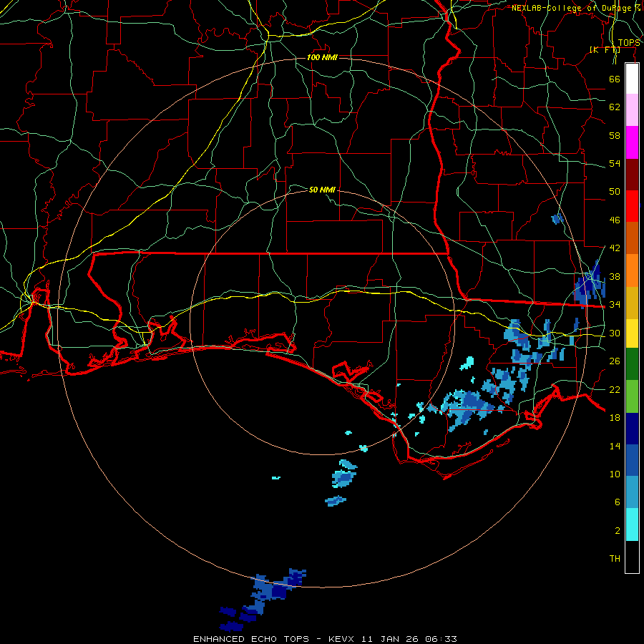Click the golden mustard legend swatch
The height and width of the screenshot is (644, 644).
pos(632,303)
